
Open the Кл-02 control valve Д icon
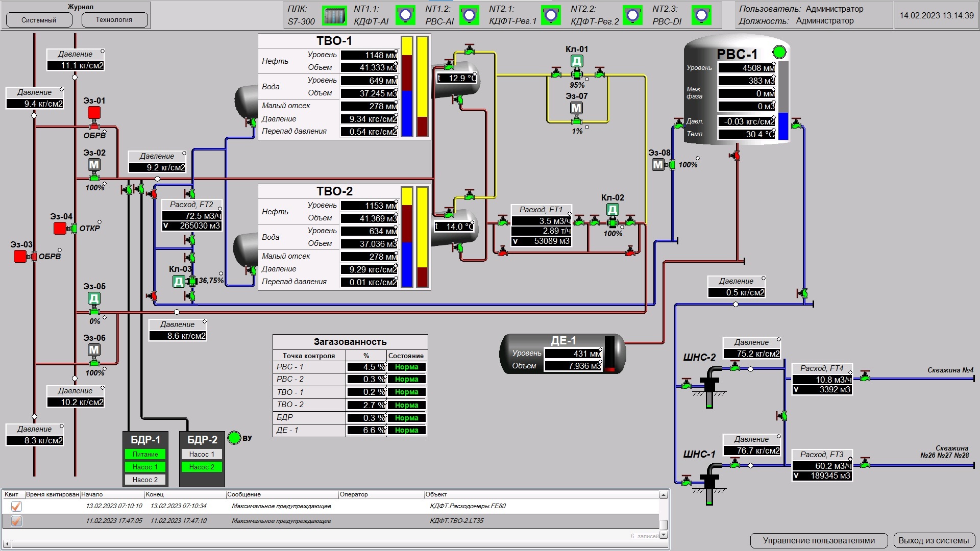(x=612, y=210)
